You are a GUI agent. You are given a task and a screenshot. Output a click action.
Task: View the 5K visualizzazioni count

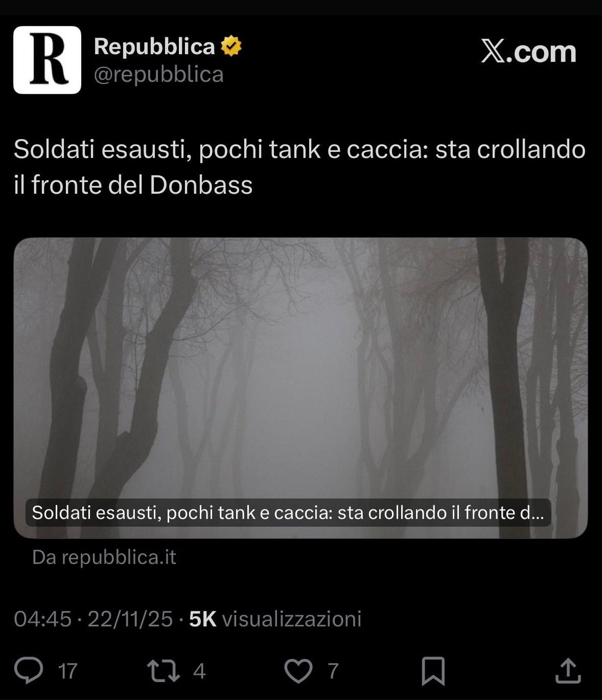(x=275, y=619)
